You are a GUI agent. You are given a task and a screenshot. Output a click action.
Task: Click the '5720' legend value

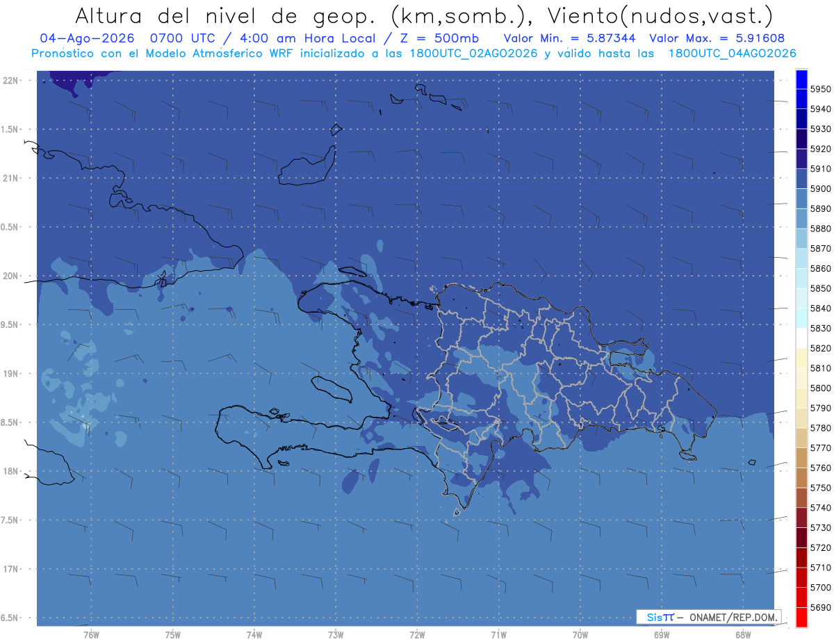[821, 548]
